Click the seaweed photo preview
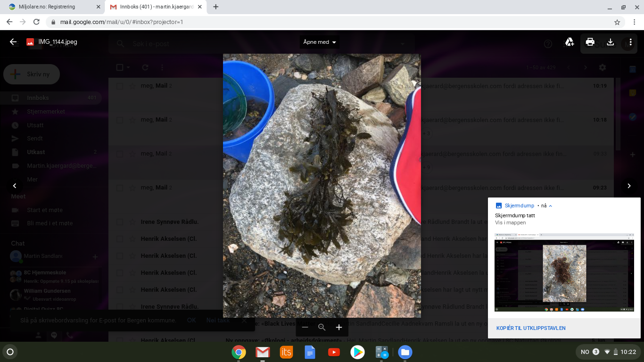 (x=322, y=185)
